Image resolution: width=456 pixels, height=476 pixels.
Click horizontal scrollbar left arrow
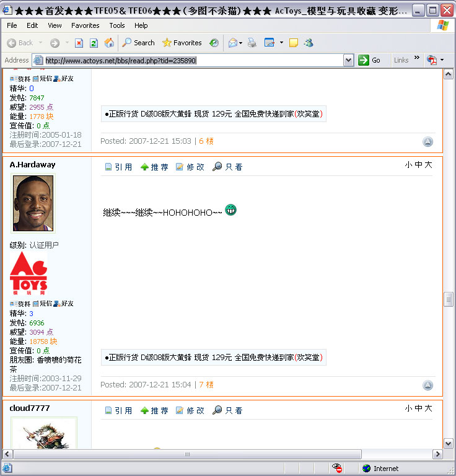(x=8, y=454)
